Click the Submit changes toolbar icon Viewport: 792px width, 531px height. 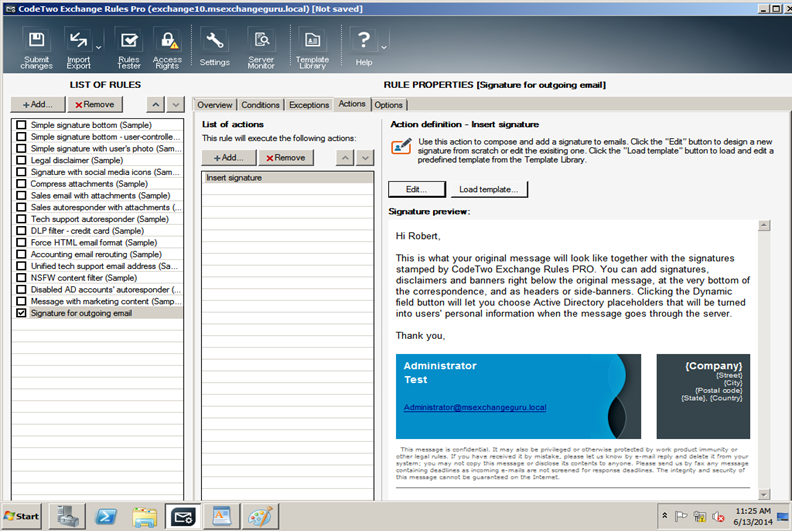(36, 49)
